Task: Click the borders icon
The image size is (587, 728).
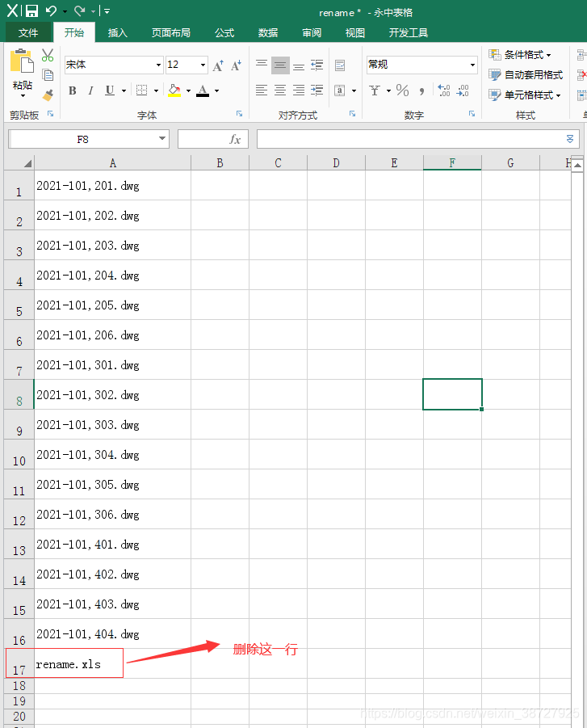Action: pos(142,90)
